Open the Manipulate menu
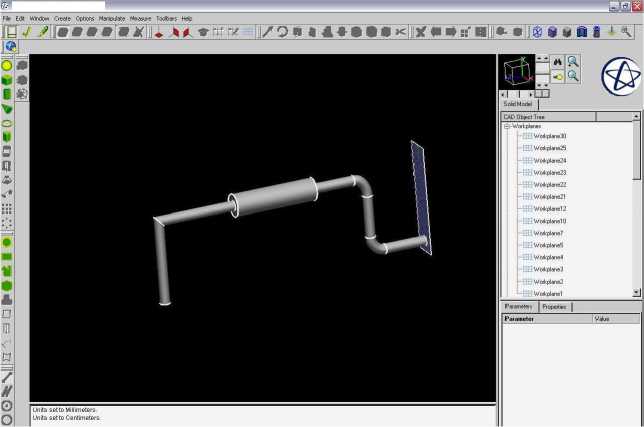Screen dimensions: 644x427 [112, 18]
